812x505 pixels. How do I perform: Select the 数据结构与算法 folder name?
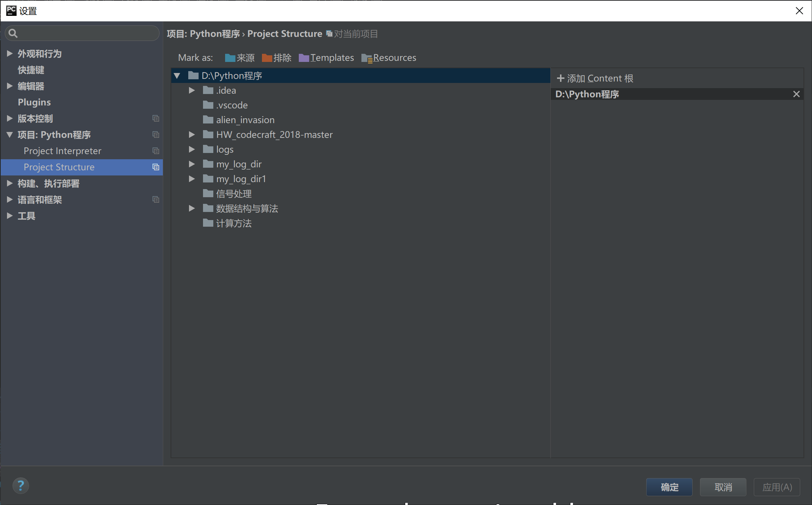tap(247, 209)
